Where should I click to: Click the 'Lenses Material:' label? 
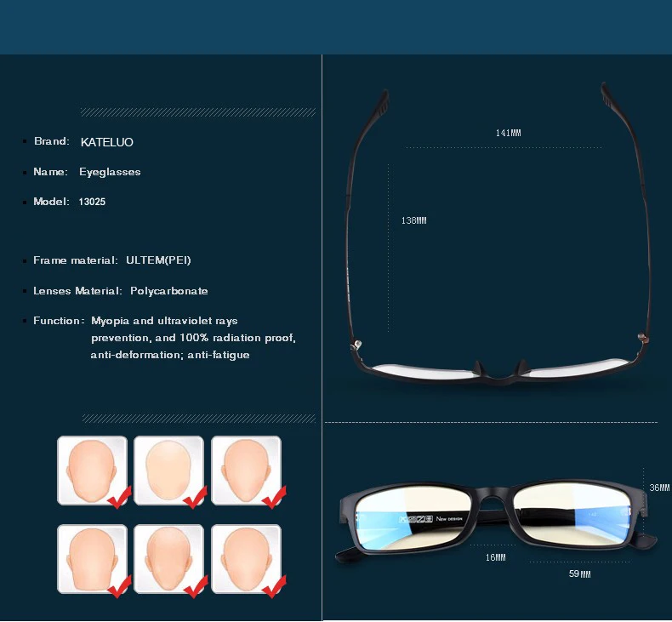77,291
